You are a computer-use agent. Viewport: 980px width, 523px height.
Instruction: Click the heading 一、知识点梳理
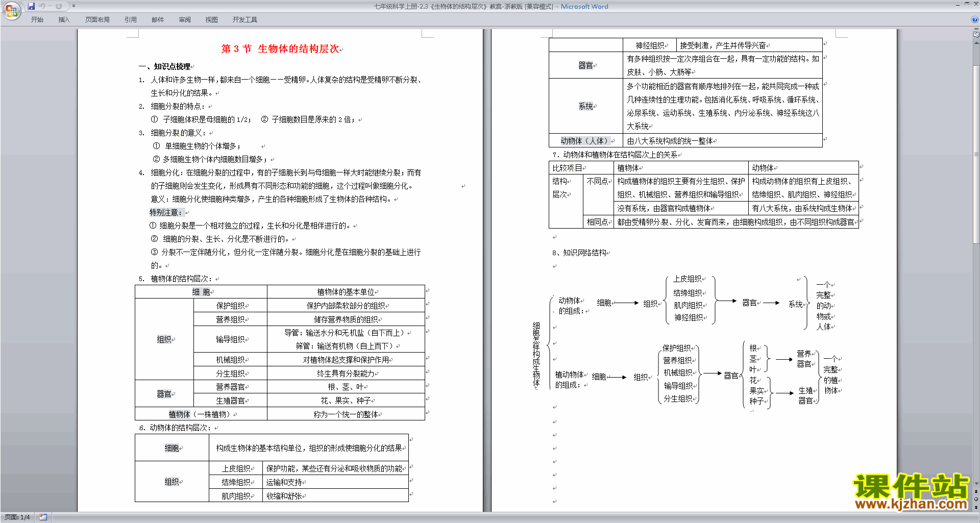pos(164,67)
